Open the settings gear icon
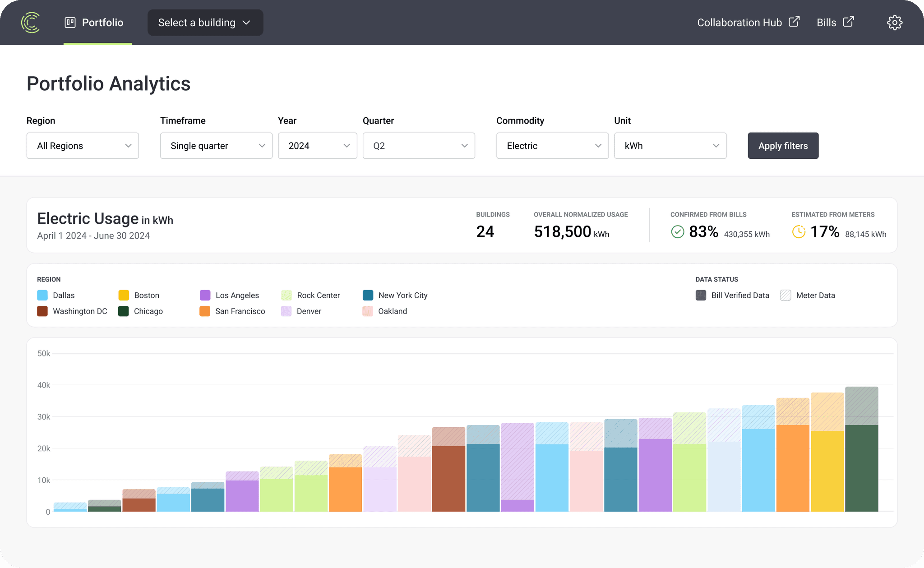The height and width of the screenshot is (568, 924). click(894, 23)
